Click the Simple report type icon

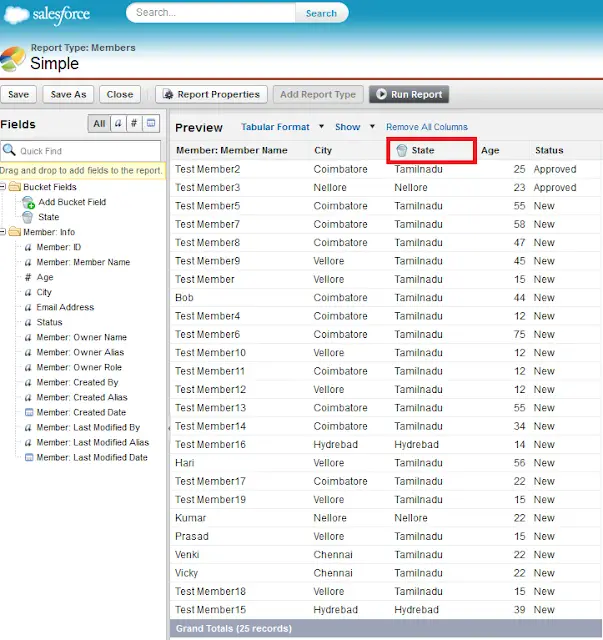click(12, 58)
